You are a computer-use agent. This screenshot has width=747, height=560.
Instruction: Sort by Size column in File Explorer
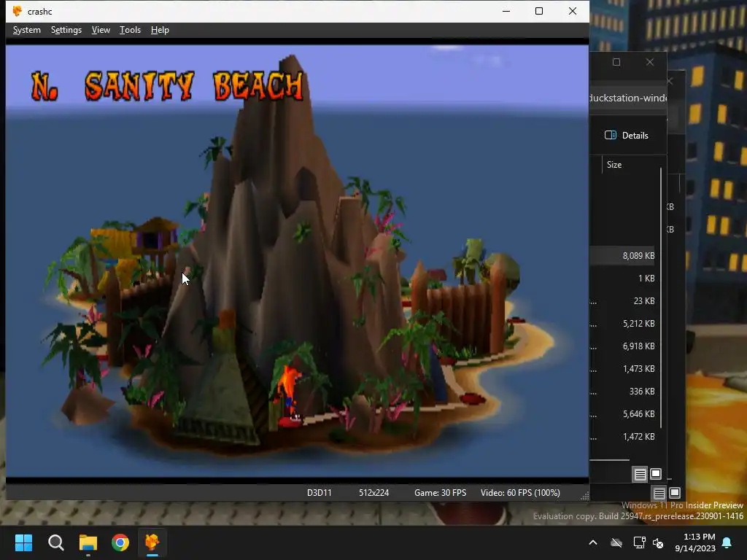coord(614,165)
